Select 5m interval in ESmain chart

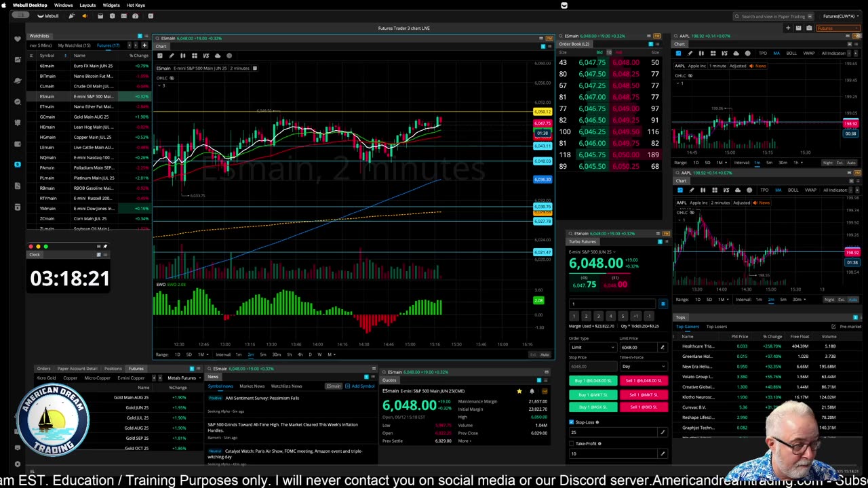point(263,354)
